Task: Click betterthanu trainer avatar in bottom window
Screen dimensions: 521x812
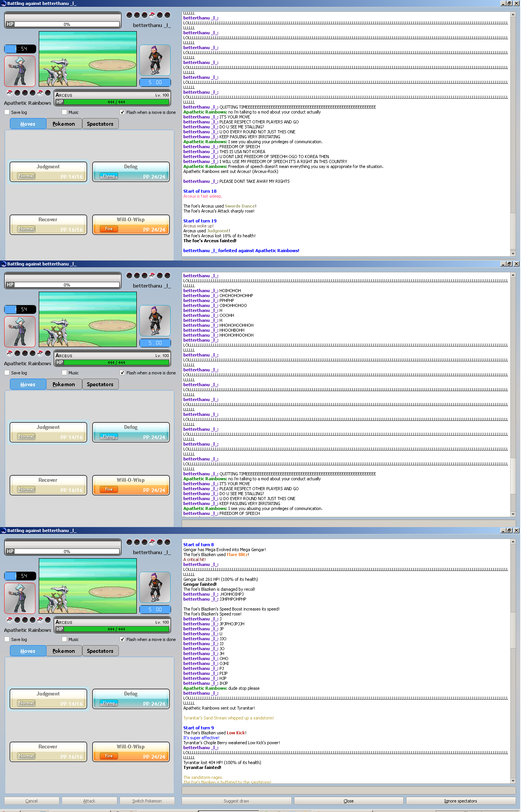Action: pos(155,587)
